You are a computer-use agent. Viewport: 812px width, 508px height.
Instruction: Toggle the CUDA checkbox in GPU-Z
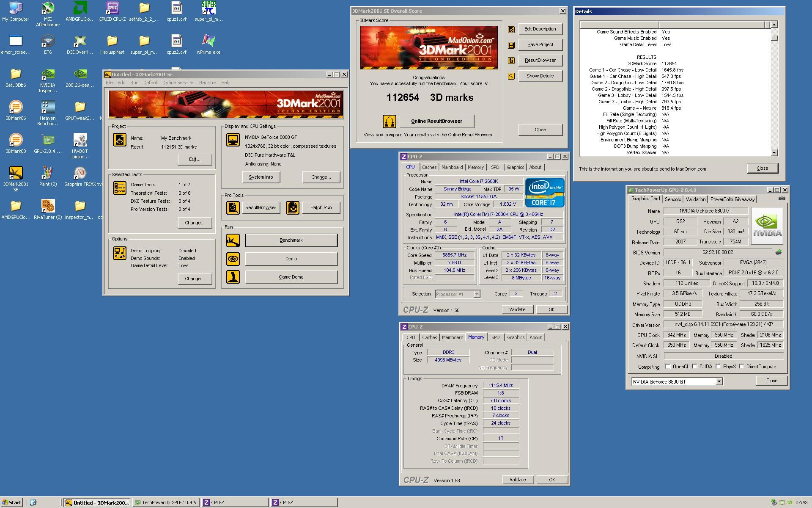694,367
